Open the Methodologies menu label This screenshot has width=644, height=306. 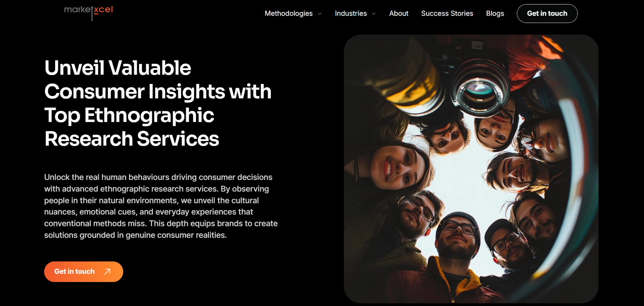coord(288,13)
